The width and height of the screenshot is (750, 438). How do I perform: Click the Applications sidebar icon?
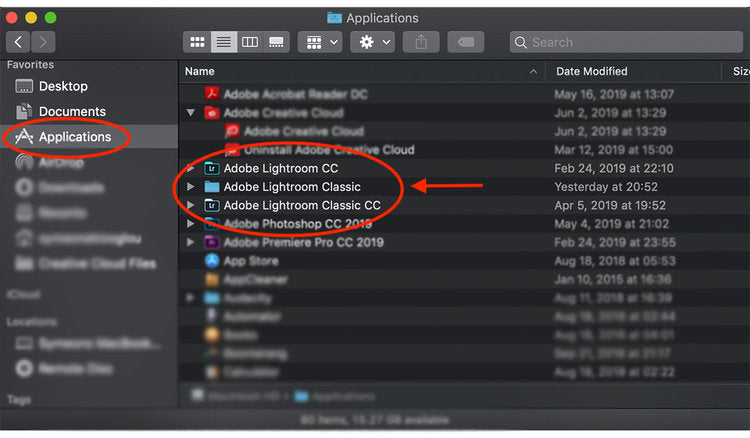pyautogui.click(x=24, y=137)
